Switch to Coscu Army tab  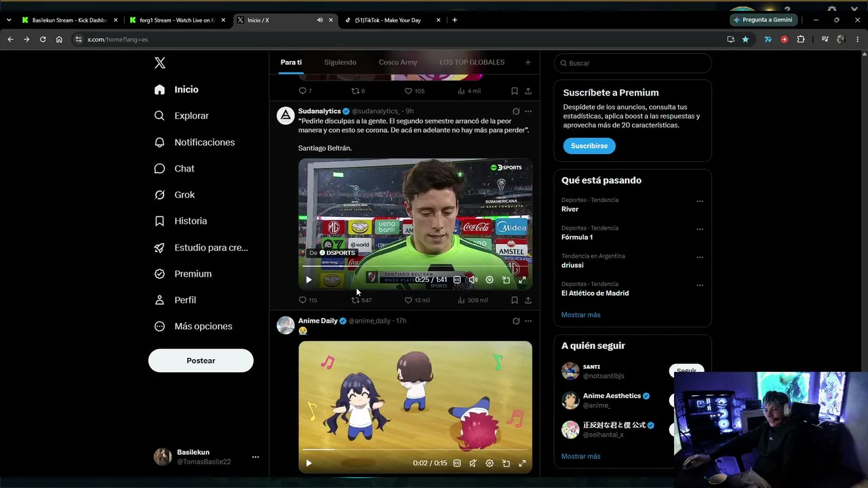[x=398, y=62]
